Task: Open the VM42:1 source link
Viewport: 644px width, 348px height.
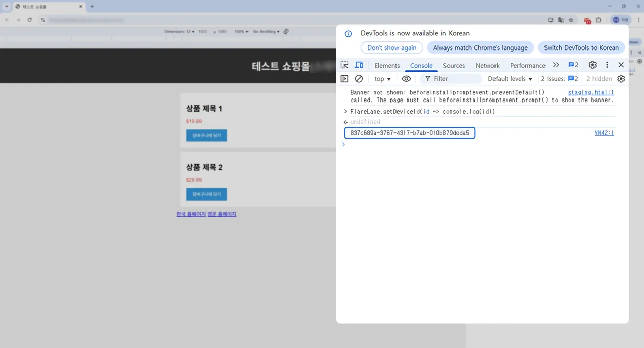Action: click(604, 133)
